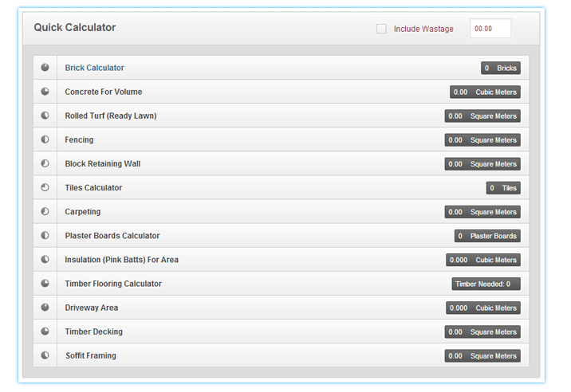Expand the Plaster Boards Calculator section
Screen dimensions: 571x392
(x=112, y=236)
